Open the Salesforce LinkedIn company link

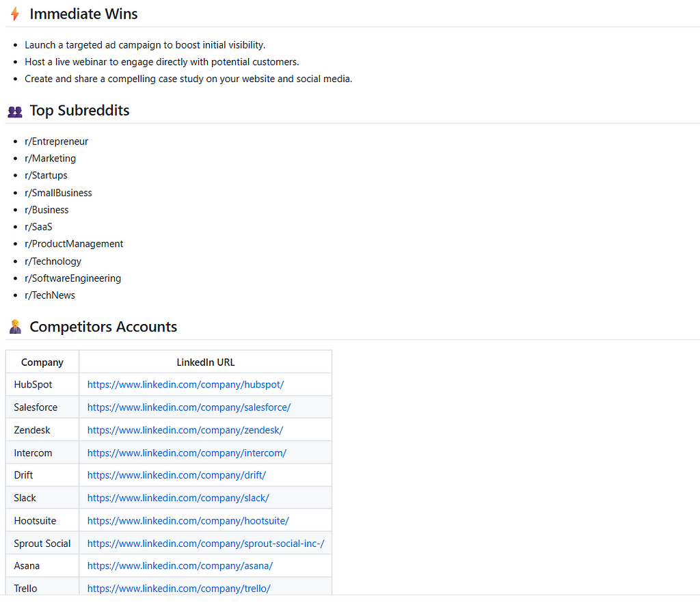click(x=189, y=407)
